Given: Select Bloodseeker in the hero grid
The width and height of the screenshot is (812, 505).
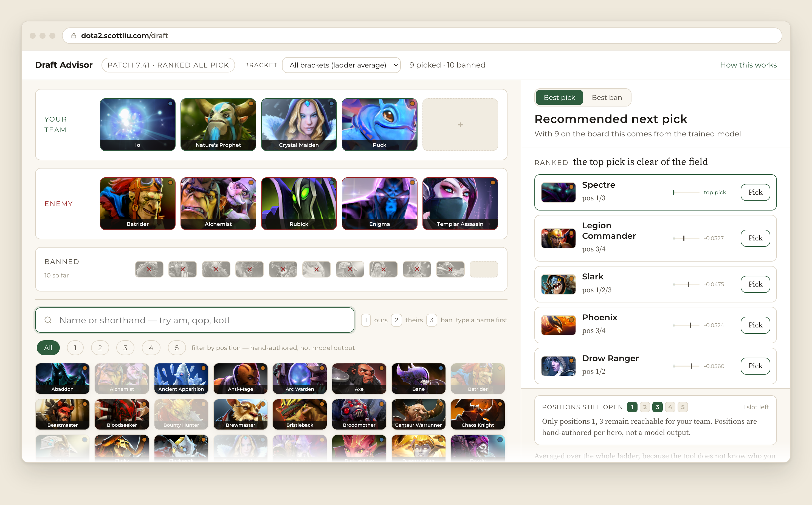Looking at the screenshot, I should (122, 414).
